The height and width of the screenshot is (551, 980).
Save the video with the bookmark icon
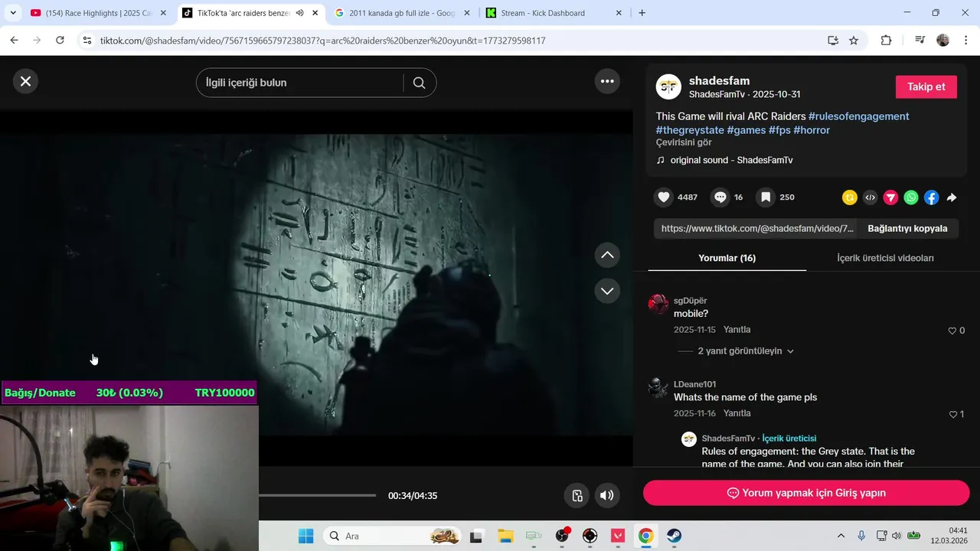[766, 197]
